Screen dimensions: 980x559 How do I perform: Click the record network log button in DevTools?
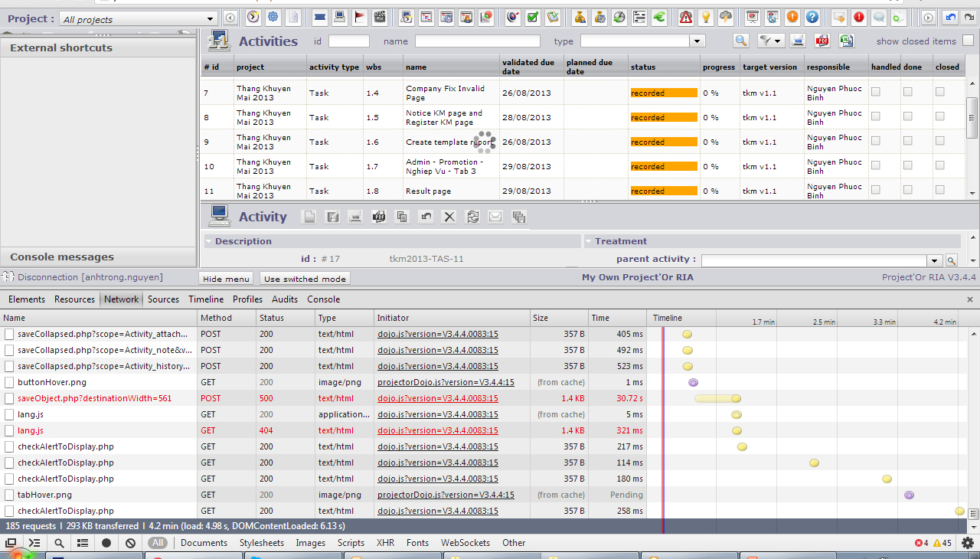[106, 543]
